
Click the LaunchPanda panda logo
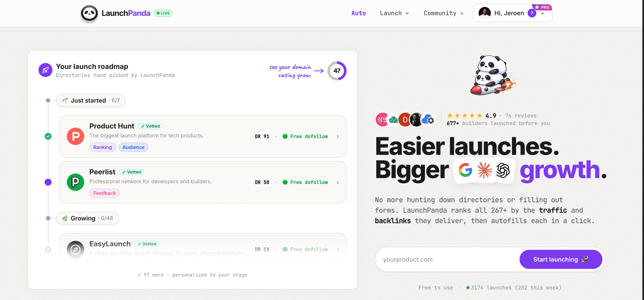89,13
